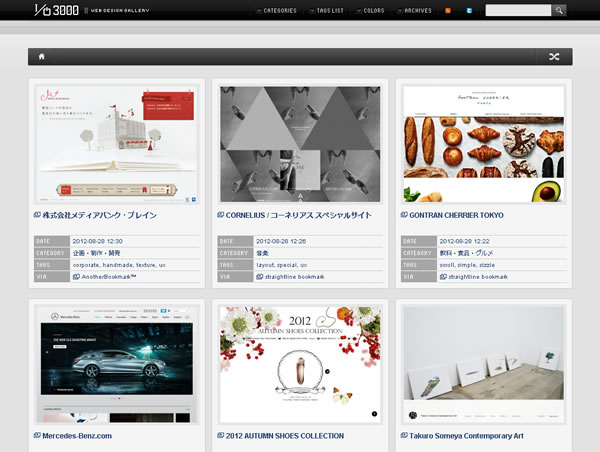This screenshot has height=452, width=600.
Task: Click the external link icon beside Mercedes-Benz.com
Action: pyautogui.click(x=37, y=435)
